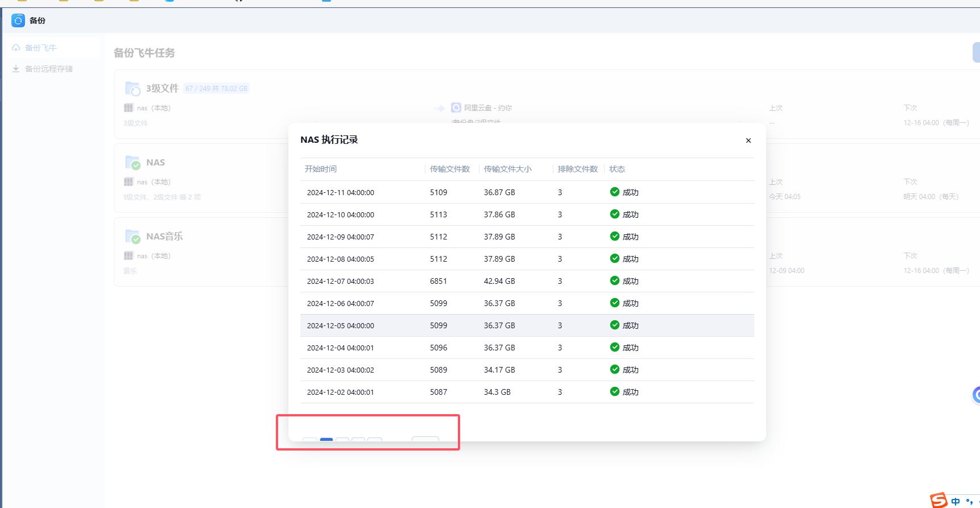Toggle the 中 Chinese input mode indicator
980x508 pixels.
(956, 502)
